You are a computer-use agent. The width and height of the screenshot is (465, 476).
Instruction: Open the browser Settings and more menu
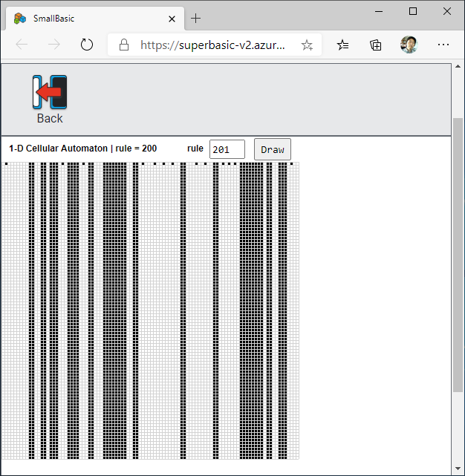(443, 45)
